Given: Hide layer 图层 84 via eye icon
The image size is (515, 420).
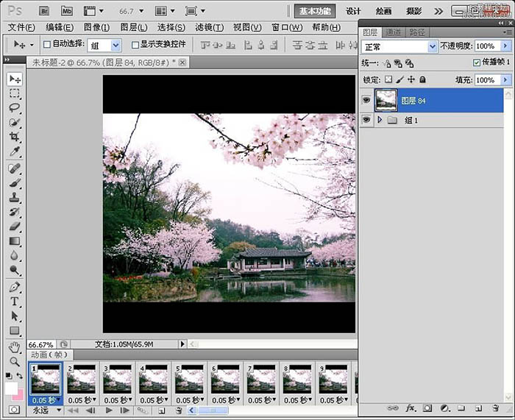Looking at the screenshot, I should click(366, 100).
